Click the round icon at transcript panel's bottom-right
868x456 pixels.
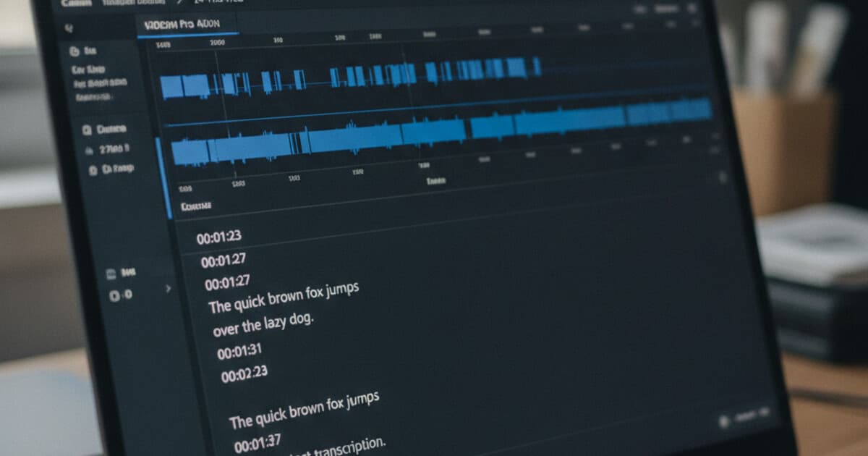click(723, 420)
